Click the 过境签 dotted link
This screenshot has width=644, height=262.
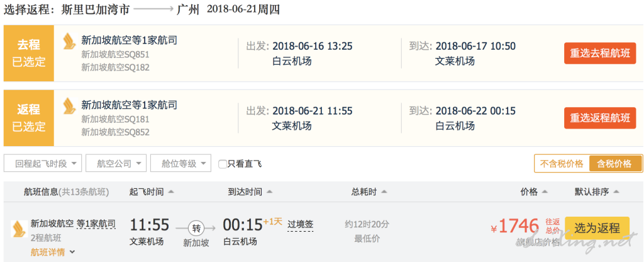tap(300, 225)
